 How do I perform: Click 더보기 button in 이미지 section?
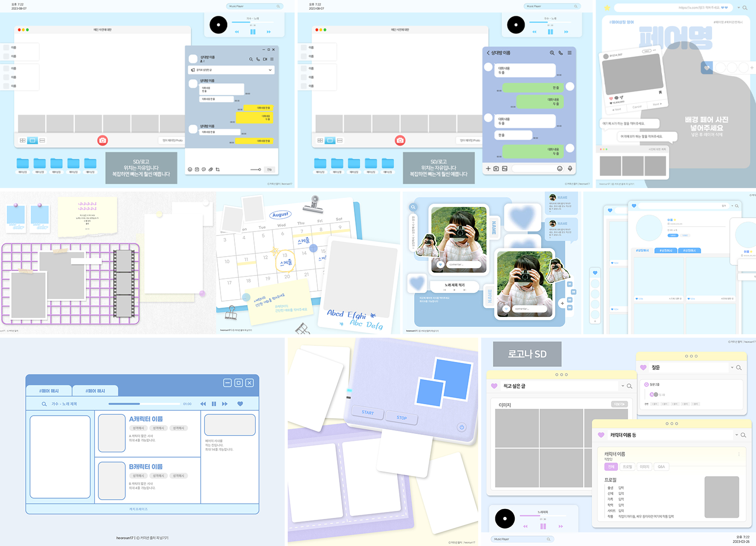pyautogui.click(x=619, y=404)
